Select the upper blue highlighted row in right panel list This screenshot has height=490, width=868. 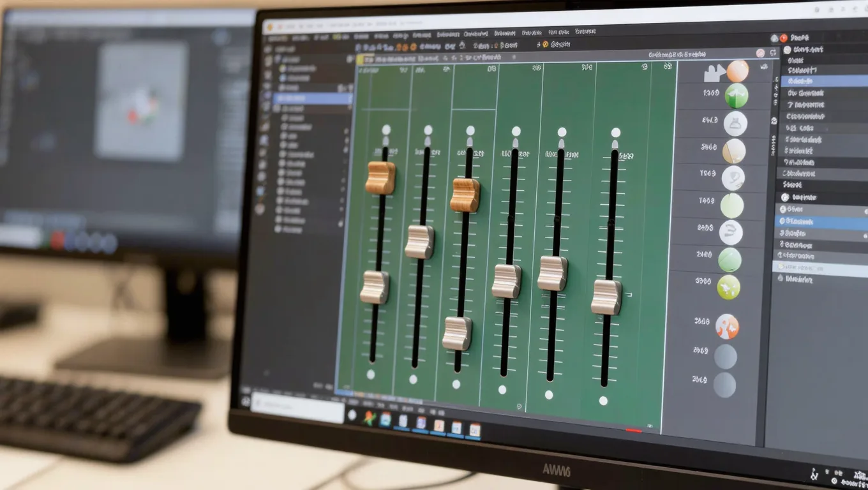click(825, 81)
